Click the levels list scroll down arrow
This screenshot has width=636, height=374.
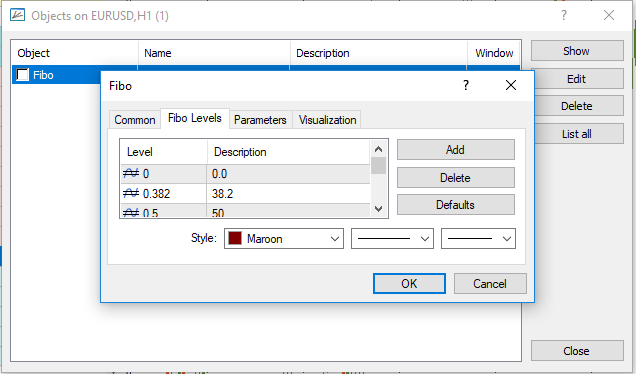click(x=378, y=209)
